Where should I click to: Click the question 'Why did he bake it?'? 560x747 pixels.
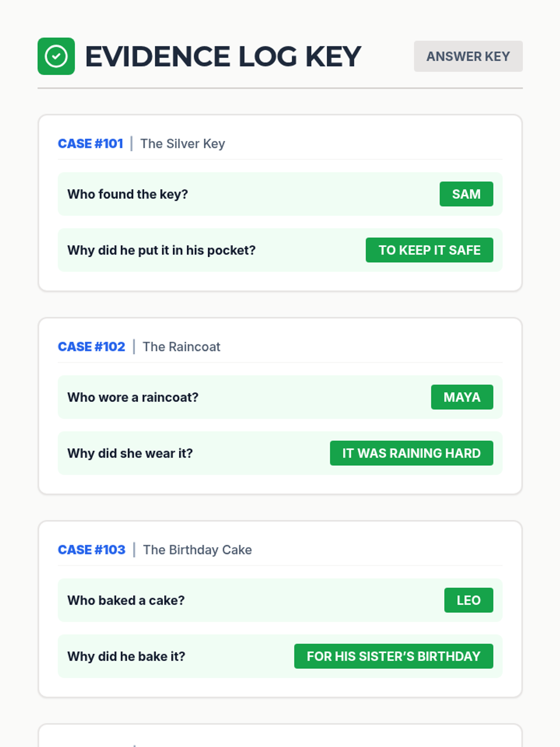click(126, 656)
